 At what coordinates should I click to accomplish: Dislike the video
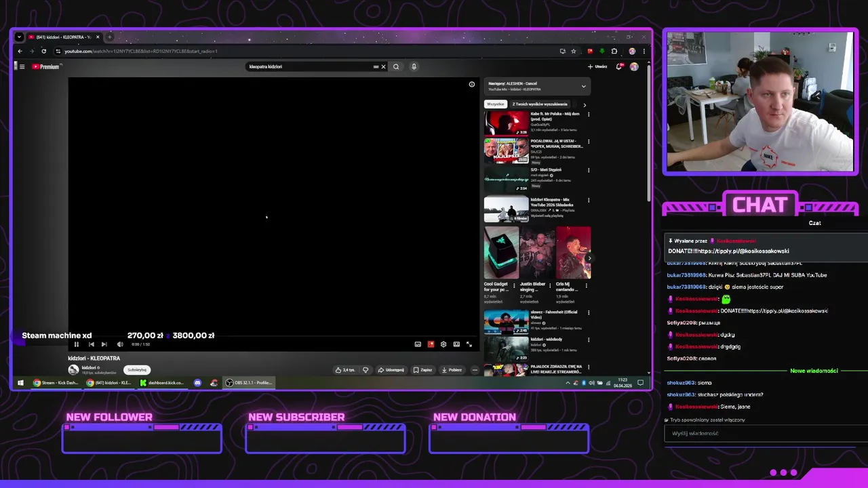point(366,370)
